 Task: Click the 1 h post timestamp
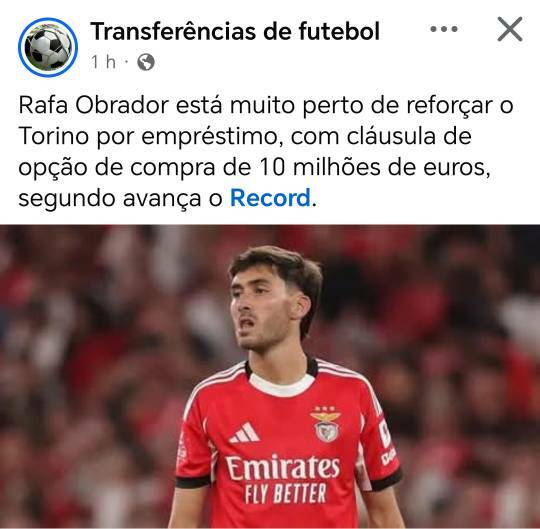click(103, 62)
